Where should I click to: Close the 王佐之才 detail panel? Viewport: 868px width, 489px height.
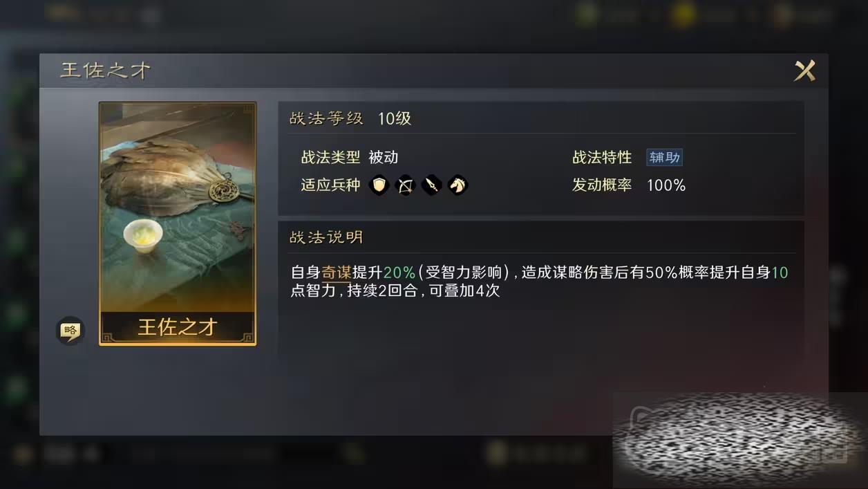pos(805,71)
